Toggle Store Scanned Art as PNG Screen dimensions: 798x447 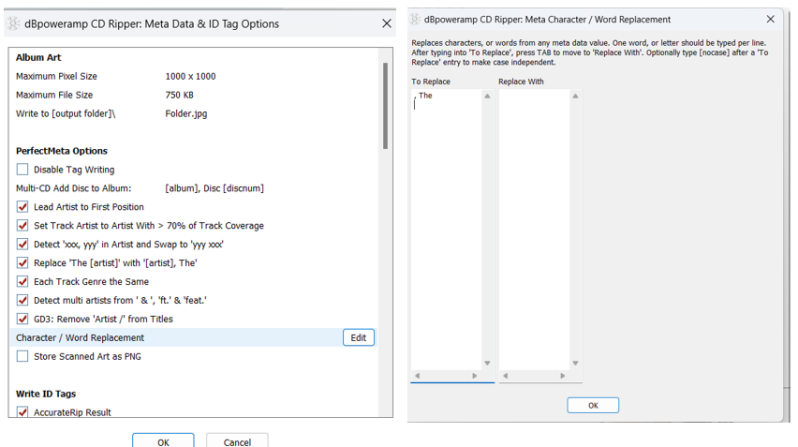click(23, 356)
